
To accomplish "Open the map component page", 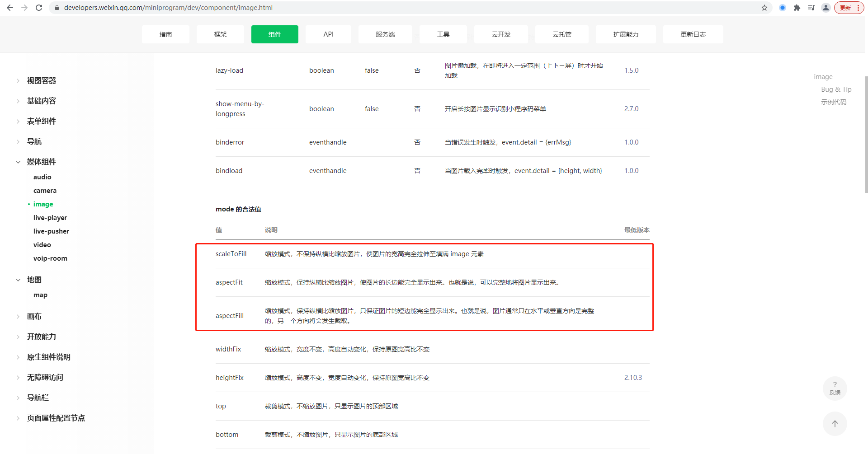I will pyautogui.click(x=40, y=295).
